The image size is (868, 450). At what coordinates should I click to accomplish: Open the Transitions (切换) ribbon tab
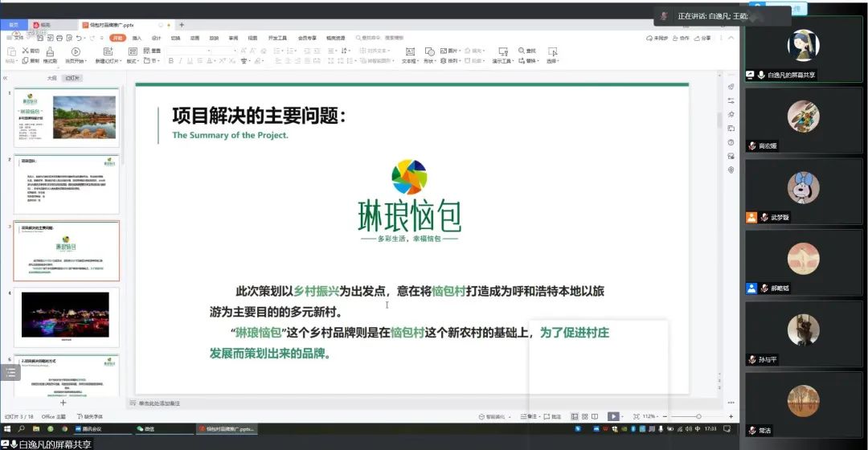click(x=175, y=39)
